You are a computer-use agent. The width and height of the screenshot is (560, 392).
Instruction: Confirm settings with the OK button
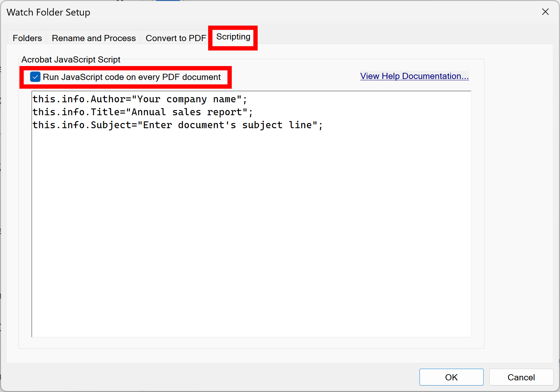click(x=451, y=377)
